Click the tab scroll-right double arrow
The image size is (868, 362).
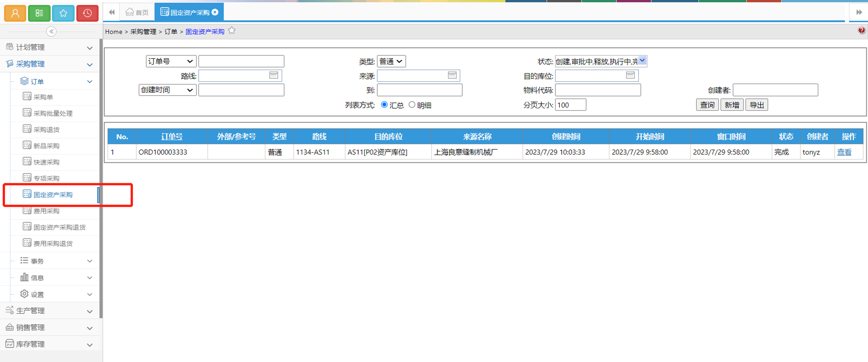coord(859,12)
